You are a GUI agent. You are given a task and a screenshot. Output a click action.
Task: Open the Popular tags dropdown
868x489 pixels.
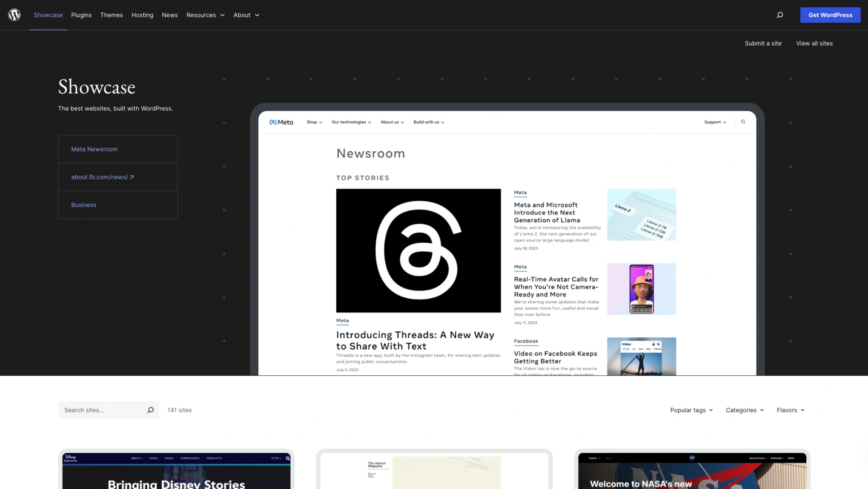point(691,410)
